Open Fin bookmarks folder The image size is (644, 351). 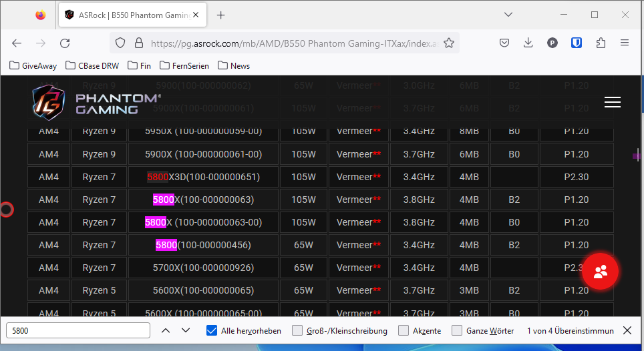(139, 65)
